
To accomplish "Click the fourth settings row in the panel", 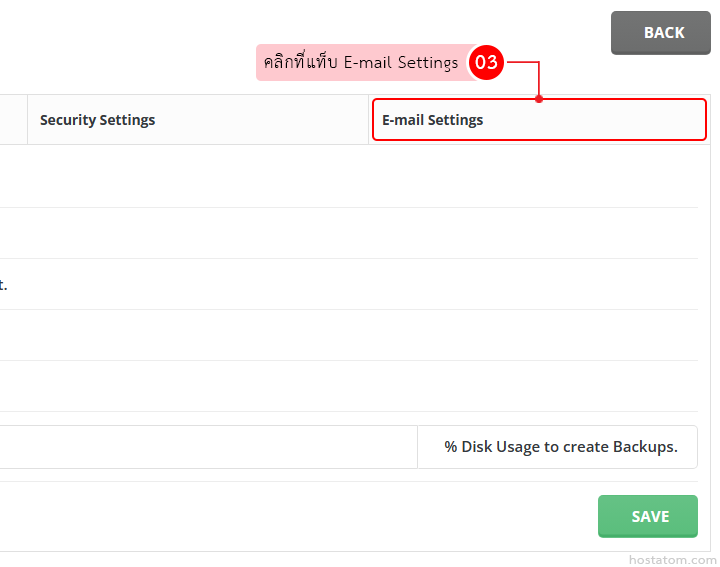I will click(x=350, y=335).
